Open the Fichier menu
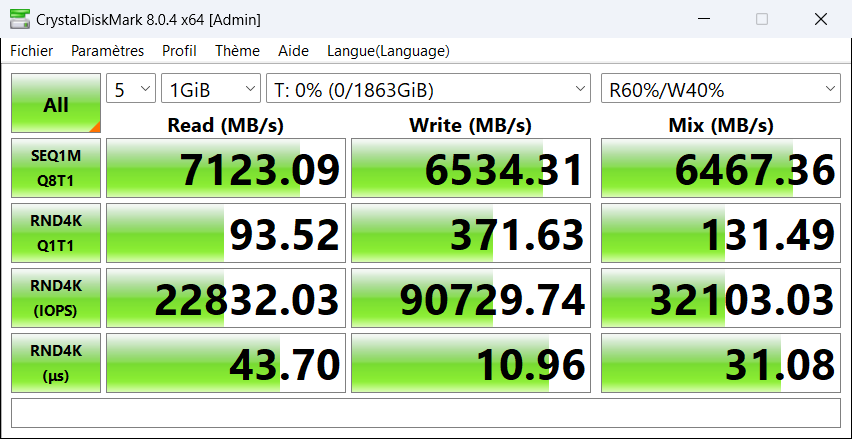 [32, 51]
